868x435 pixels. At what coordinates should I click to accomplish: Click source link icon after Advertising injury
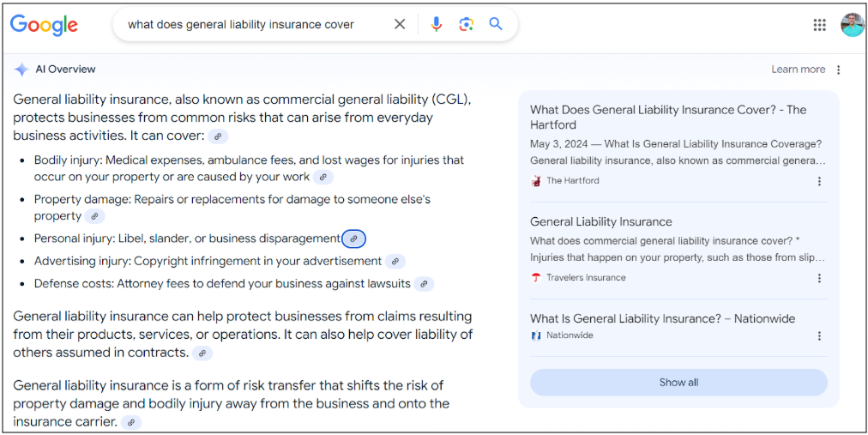click(395, 262)
